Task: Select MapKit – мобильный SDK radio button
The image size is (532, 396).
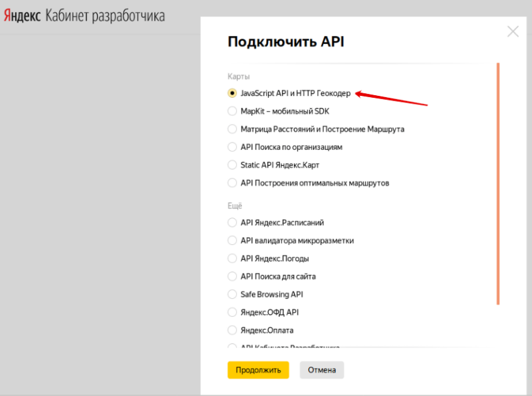Action: [232, 111]
